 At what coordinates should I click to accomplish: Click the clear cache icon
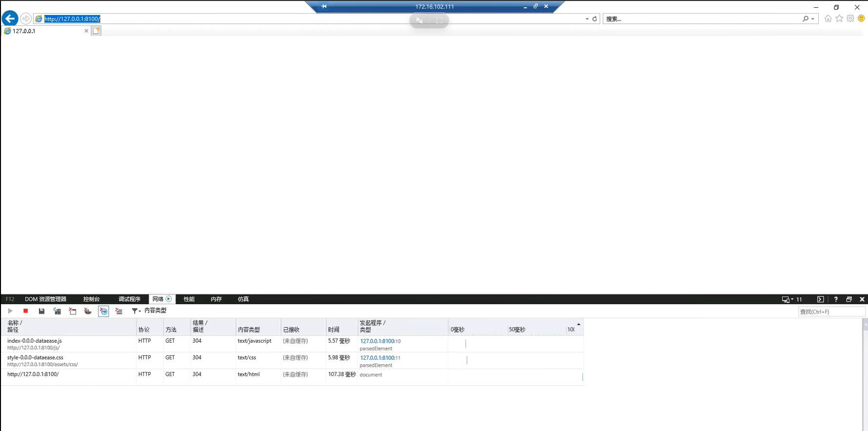[73, 311]
